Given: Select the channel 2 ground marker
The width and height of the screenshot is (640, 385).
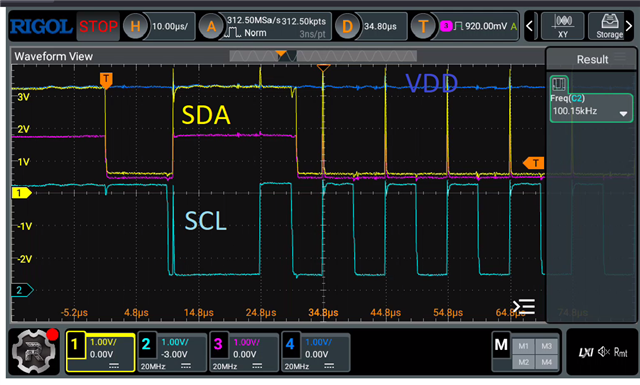Looking at the screenshot, I should pos(22,290).
